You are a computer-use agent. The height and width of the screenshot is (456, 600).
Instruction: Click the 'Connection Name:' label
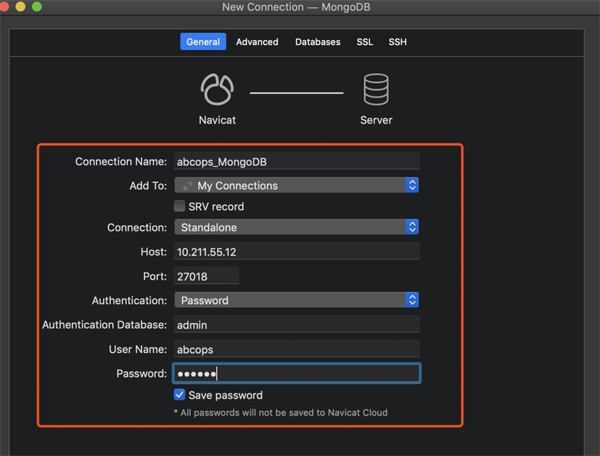(121, 161)
